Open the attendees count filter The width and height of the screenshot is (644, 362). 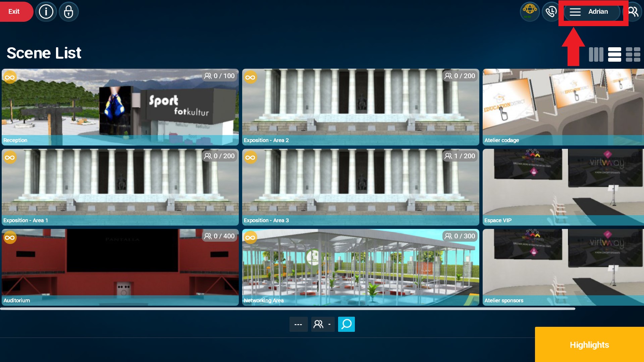coord(323,324)
